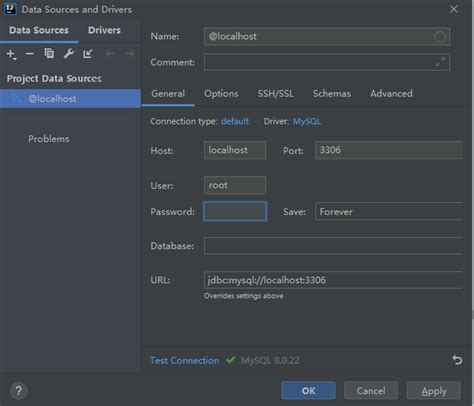Click the Test Connection link
The width and height of the screenshot is (474, 406).
[x=184, y=360]
